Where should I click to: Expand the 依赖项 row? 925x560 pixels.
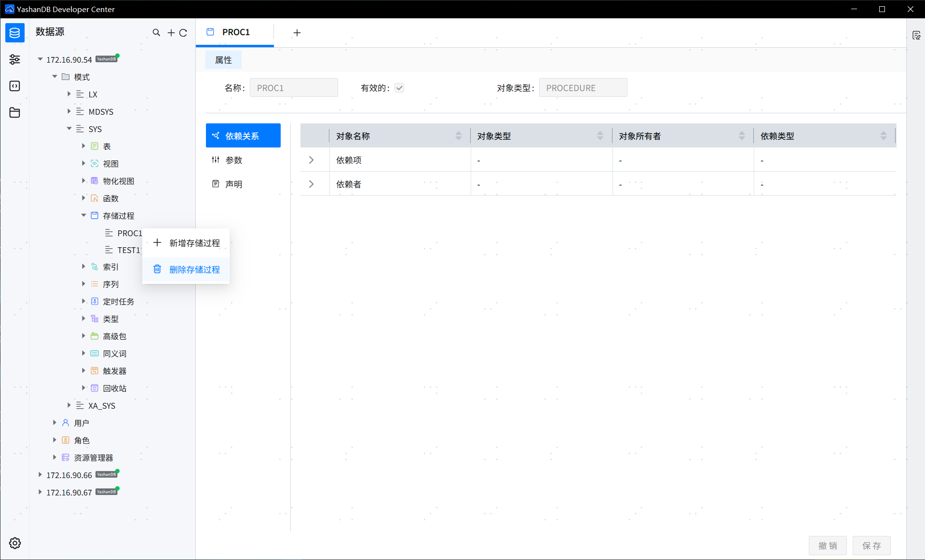click(312, 160)
